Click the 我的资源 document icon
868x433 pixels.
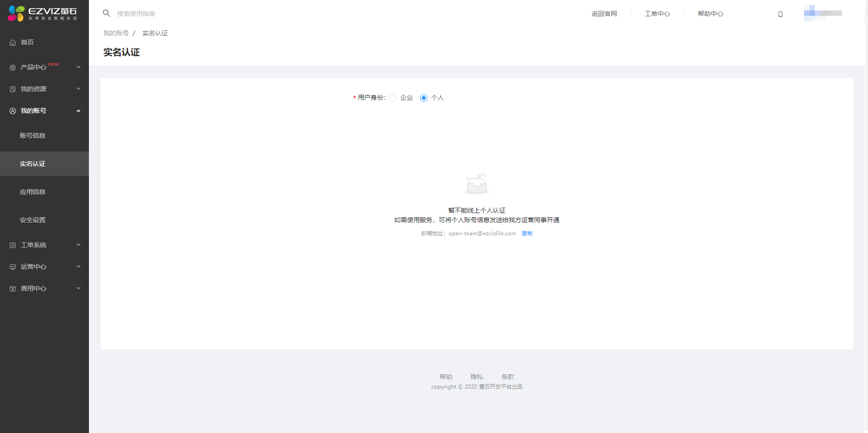click(x=13, y=89)
